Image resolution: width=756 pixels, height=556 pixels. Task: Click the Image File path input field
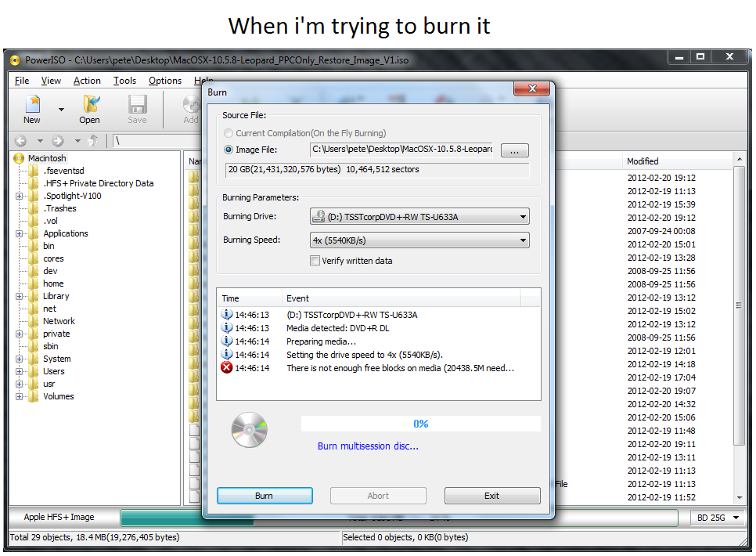(x=401, y=150)
